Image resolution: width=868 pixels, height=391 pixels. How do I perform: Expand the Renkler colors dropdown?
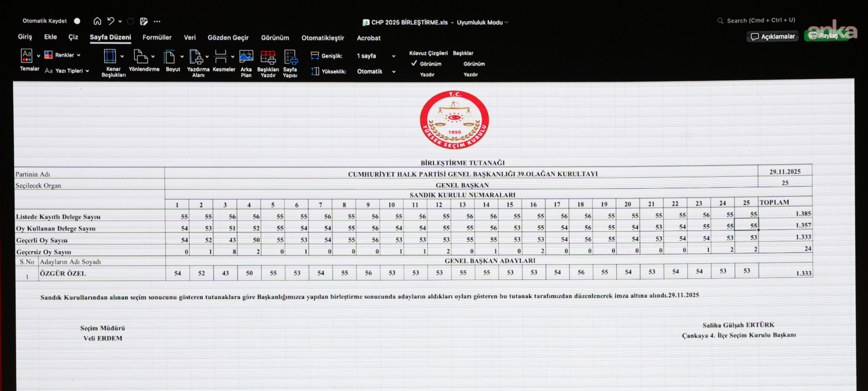coord(64,55)
